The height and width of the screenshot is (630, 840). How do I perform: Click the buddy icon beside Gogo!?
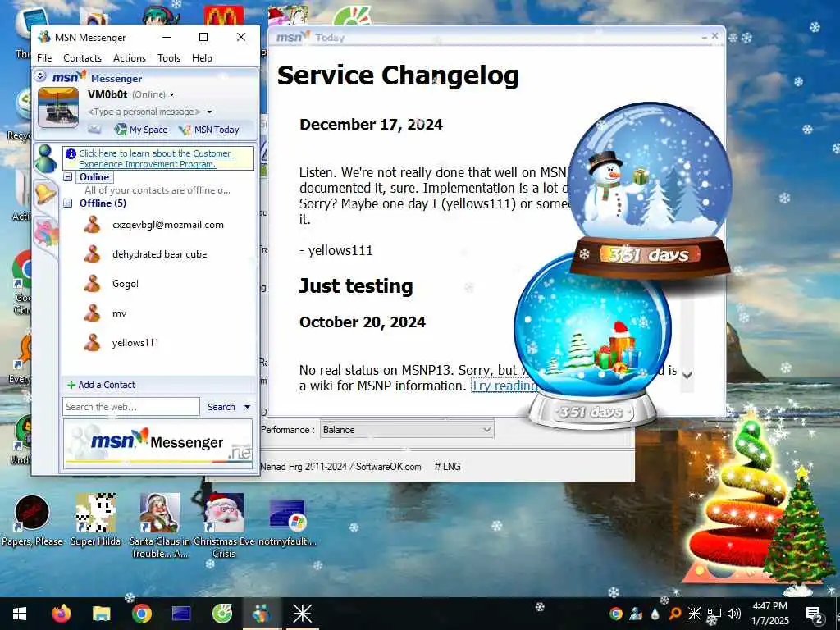pyautogui.click(x=92, y=283)
